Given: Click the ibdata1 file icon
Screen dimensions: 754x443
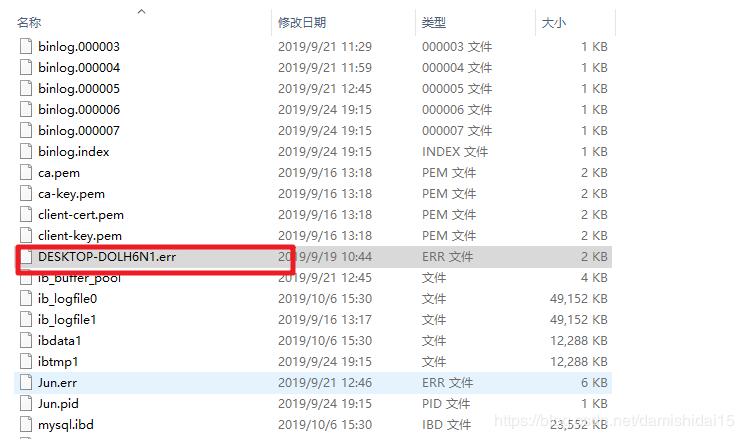Looking at the screenshot, I should tap(27, 341).
